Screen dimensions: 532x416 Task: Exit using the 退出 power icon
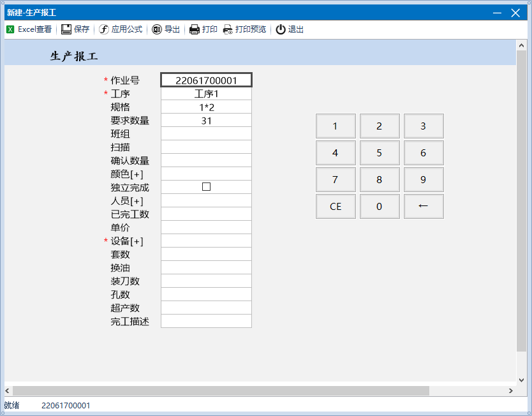(x=281, y=29)
